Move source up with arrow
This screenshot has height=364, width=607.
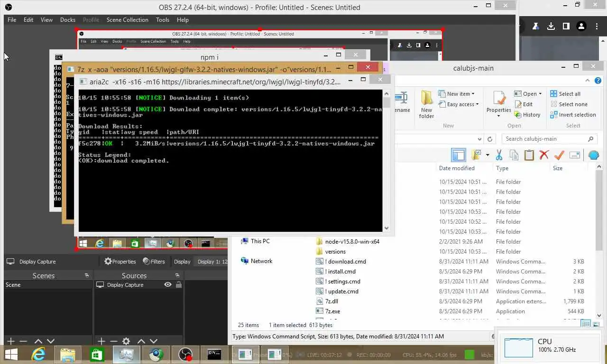(x=141, y=341)
